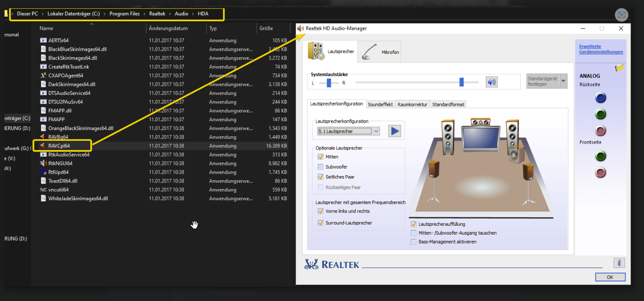Click the RAVBg64 speaker file icon
This screenshot has height=301, width=644.
tap(43, 137)
